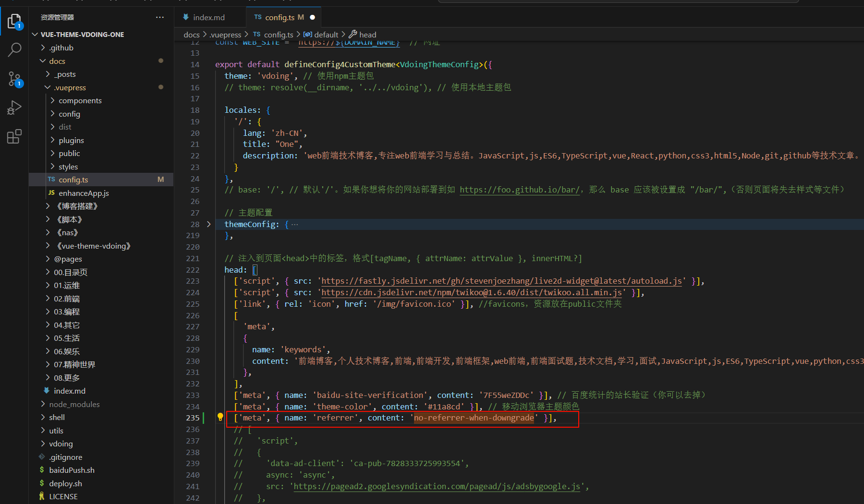Open the twikoo.all.min.js CDN link
Viewport: 864px width, 504px height.
pos(471,293)
